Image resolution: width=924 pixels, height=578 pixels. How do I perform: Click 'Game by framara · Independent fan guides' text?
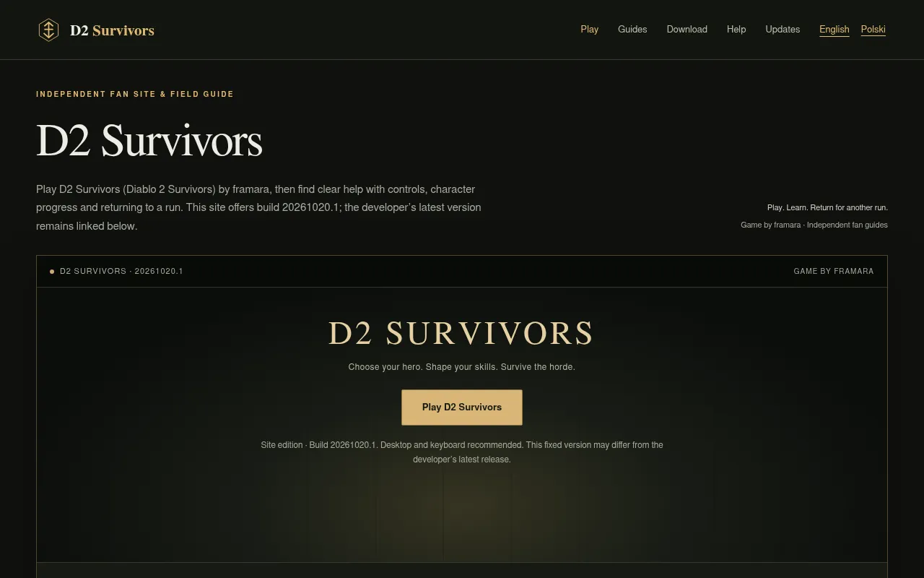[x=814, y=225]
